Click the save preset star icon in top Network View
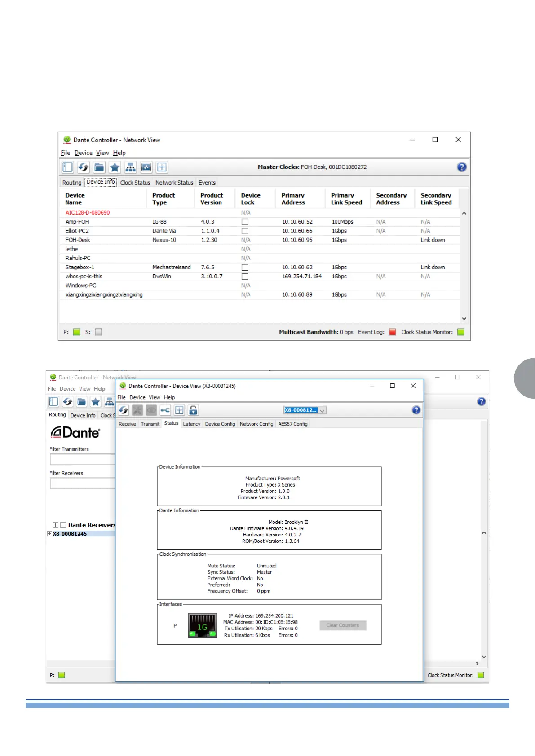Viewport: 535px width, 756px height. click(x=115, y=167)
